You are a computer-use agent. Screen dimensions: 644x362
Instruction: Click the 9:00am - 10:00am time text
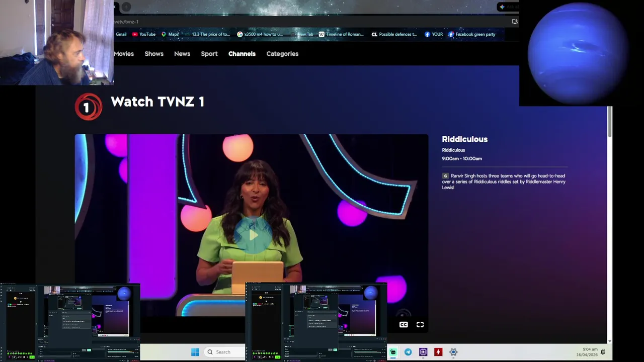[x=462, y=158]
